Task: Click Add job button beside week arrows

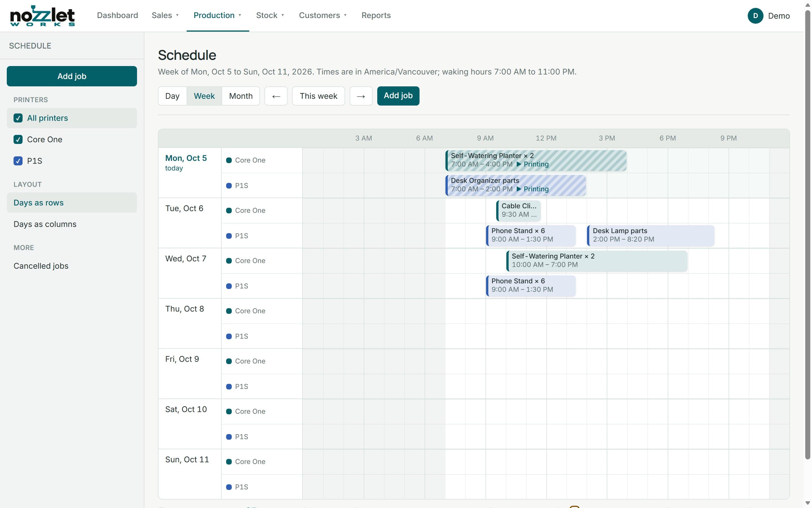Action: click(x=398, y=96)
